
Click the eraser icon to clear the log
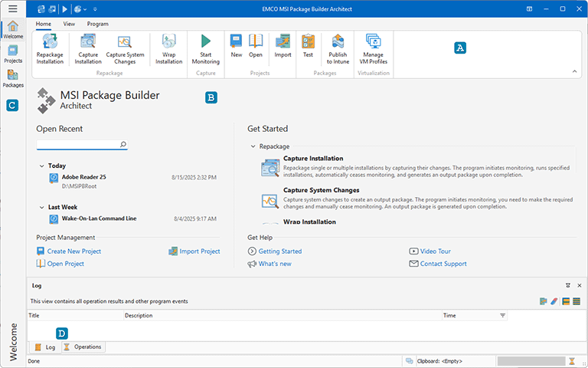click(x=554, y=301)
